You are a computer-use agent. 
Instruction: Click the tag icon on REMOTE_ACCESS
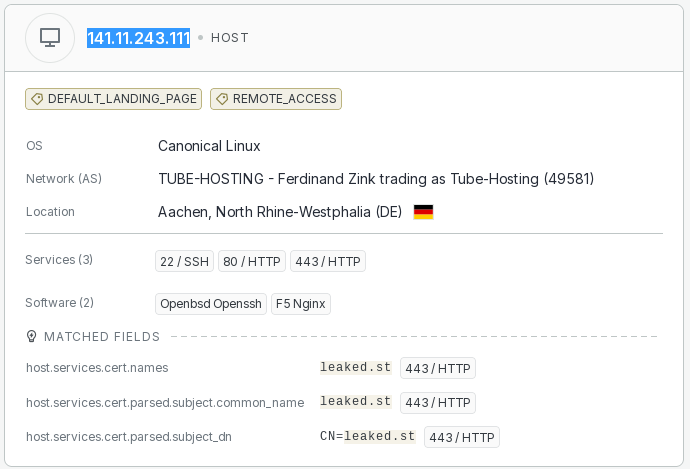point(222,99)
